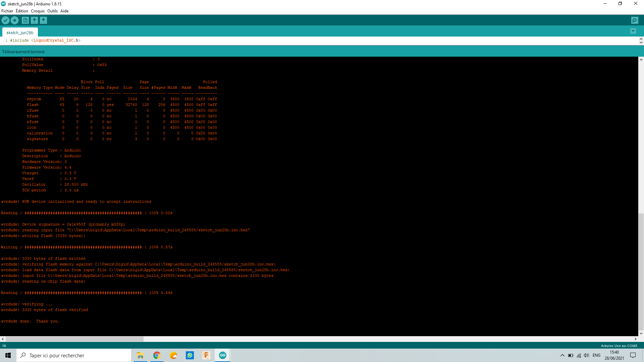
Task: Click the 'eeprom' memory table row
Action: [x=122, y=99]
